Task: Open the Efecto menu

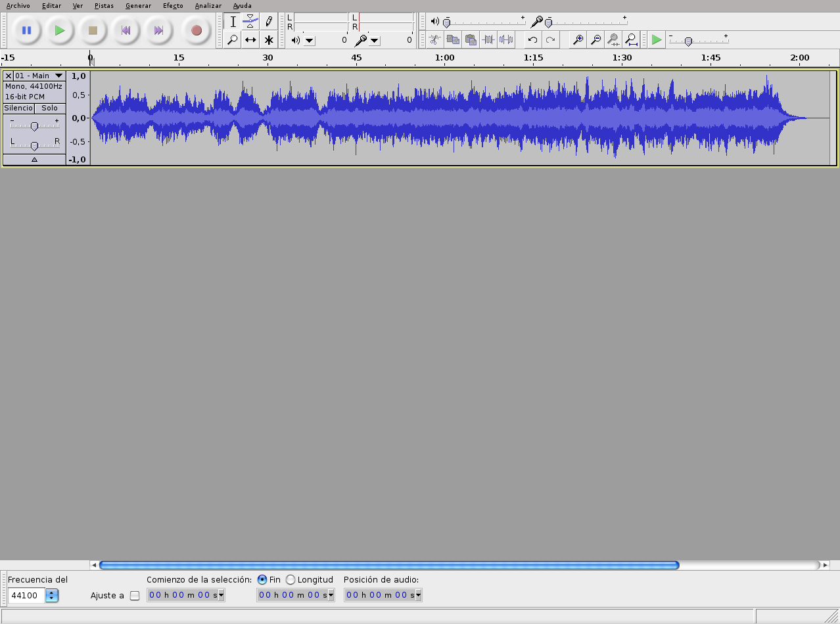Action: pyautogui.click(x=173, y=6)
